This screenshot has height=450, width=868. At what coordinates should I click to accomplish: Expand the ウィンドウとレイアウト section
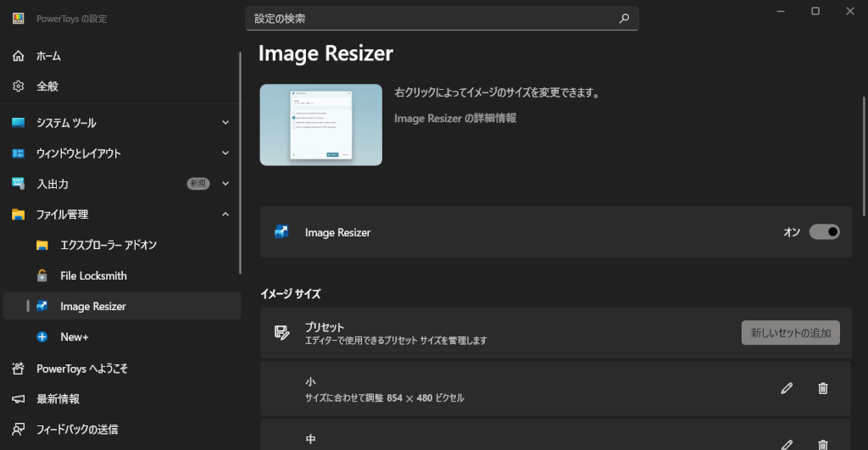(x=225, y=153)
